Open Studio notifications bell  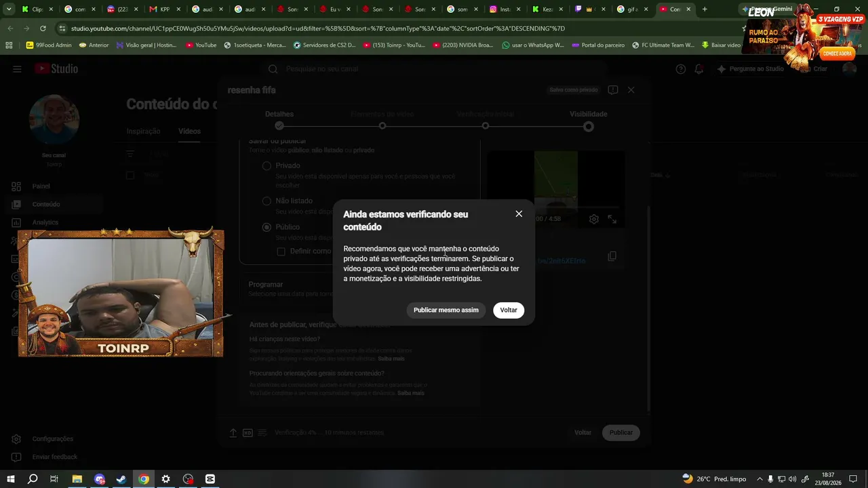pyautogui.click(x=699, y=69)
